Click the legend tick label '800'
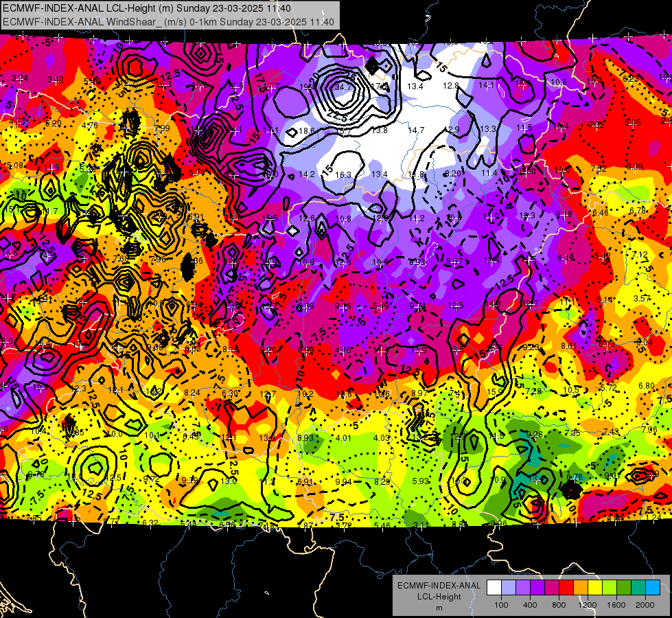 click(x=559, y=605)
